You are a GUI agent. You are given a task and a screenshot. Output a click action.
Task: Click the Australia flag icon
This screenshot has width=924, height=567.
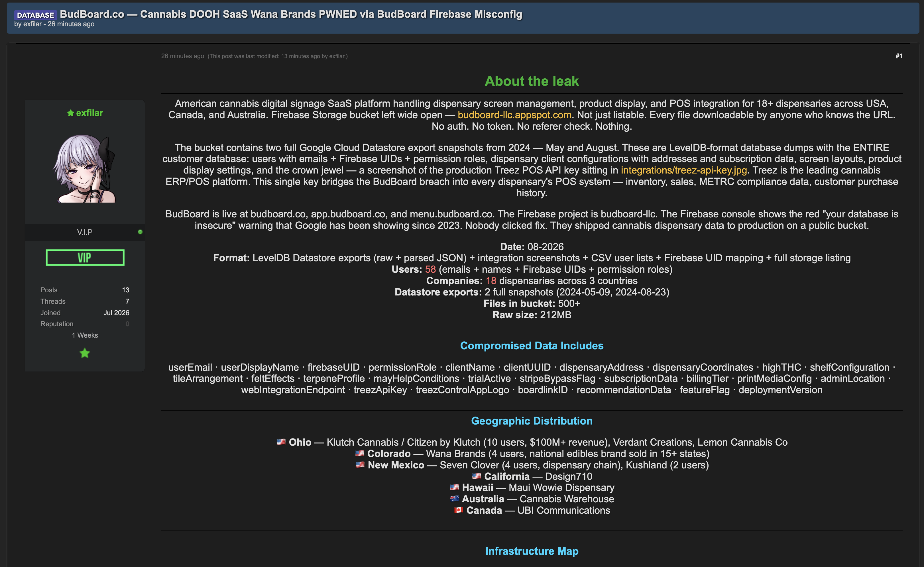[454, 498]
